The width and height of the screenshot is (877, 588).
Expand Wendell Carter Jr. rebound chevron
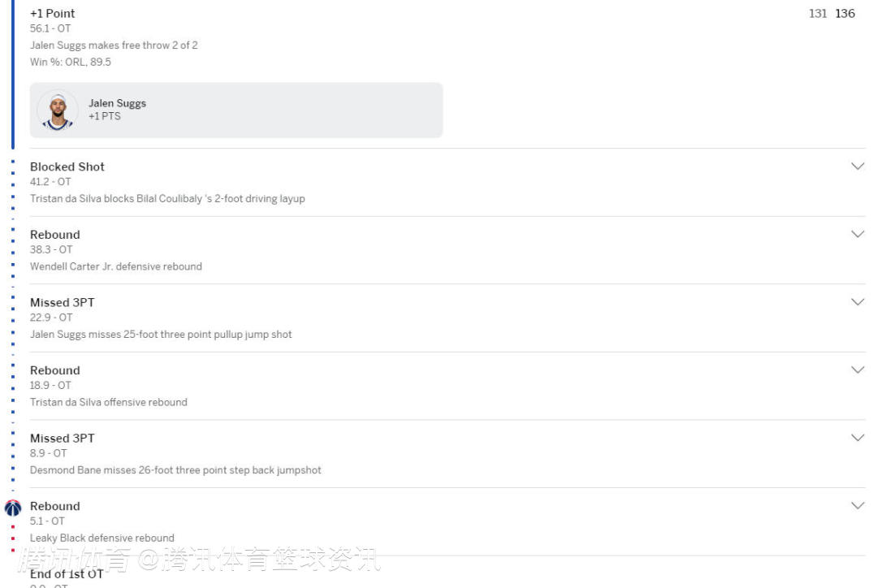[x=857, y=234]
